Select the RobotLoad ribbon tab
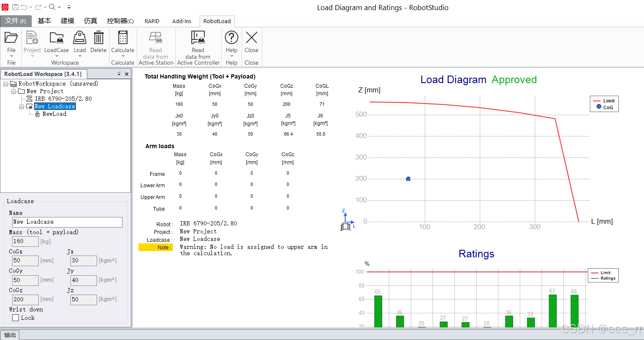Viewport: 644px width, 340px height. (217, 21)
